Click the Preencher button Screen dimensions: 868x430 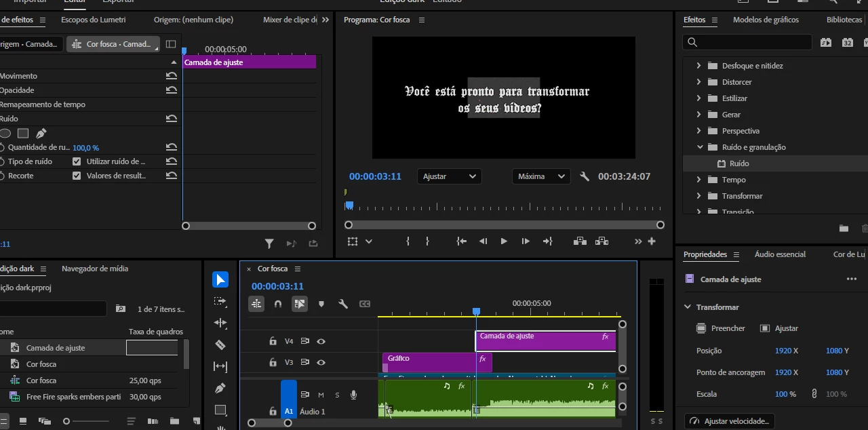(721, 328)
